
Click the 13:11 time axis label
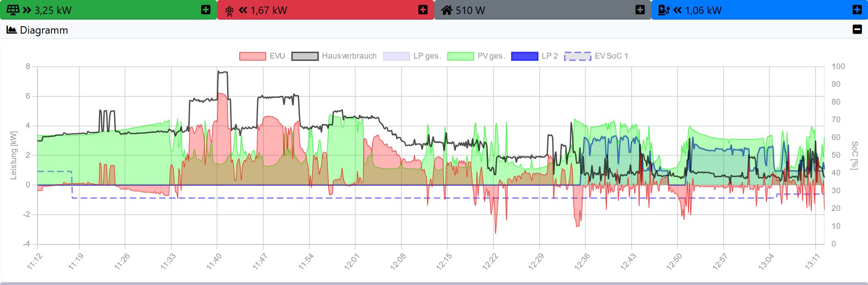pos(812,261)
